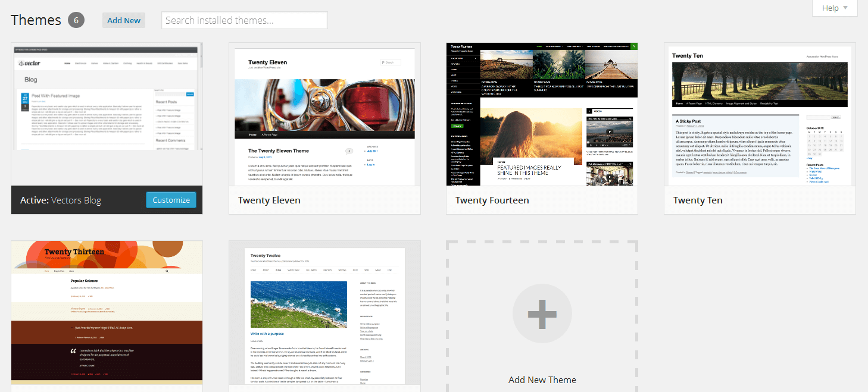Click the "Add New Theme" caption text
Screen dimensions: 868x392
[542, 380]
